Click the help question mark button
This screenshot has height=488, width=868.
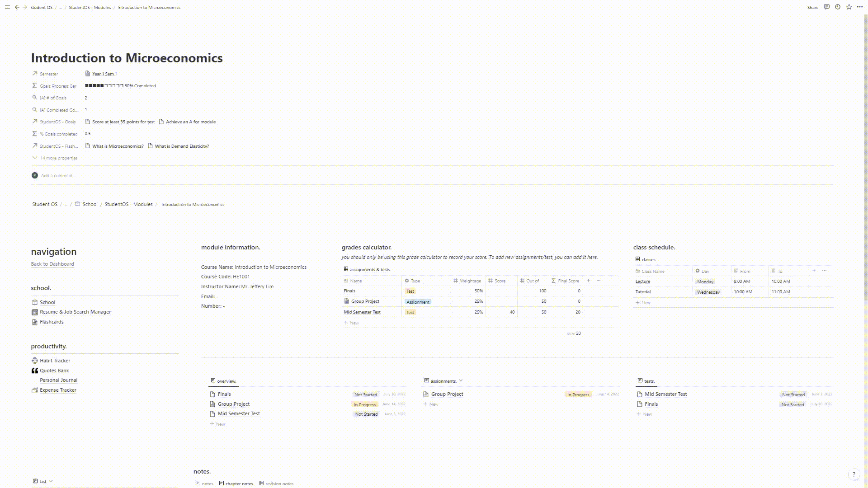[x=854, y=474]
